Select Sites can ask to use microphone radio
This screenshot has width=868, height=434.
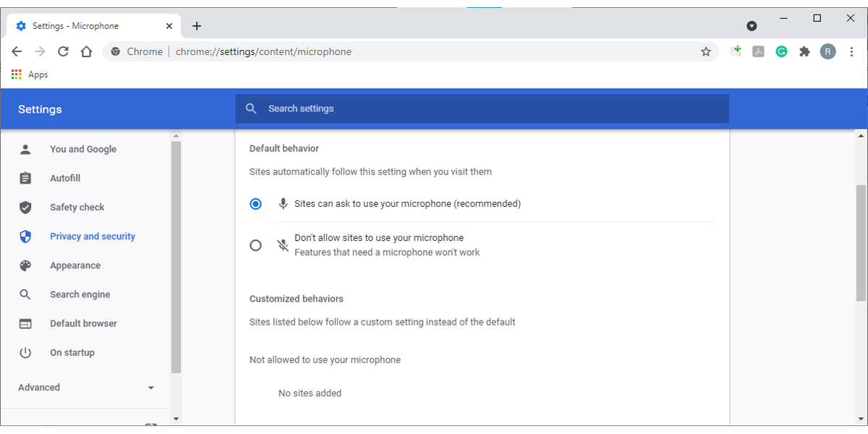tap(255, 204)
